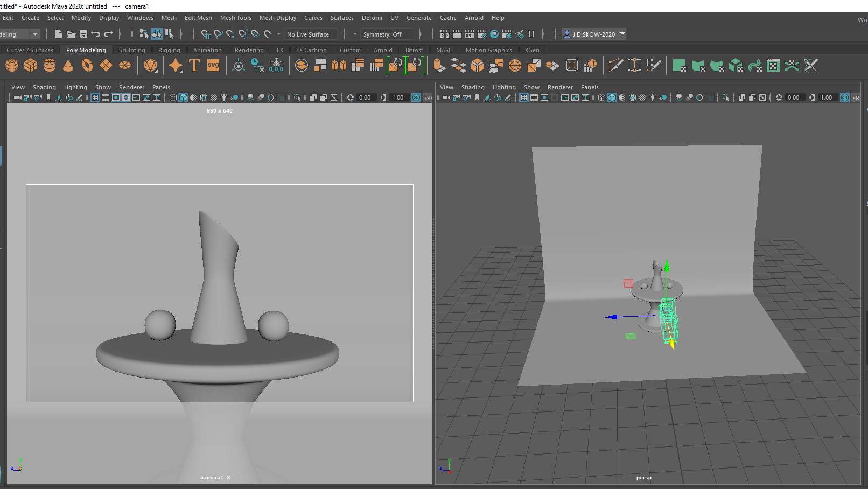
Task: Create a polygon cube from the shelf
Action: [x=31, y=66]
